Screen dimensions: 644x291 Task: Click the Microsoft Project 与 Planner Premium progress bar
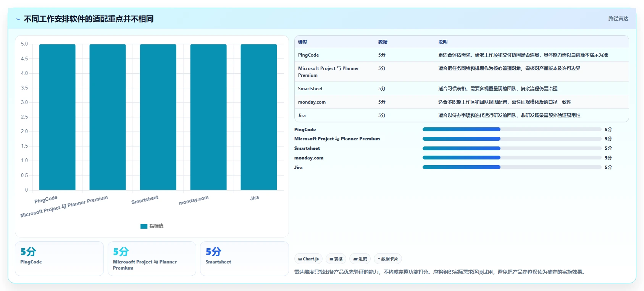click(x=512, y=139)
